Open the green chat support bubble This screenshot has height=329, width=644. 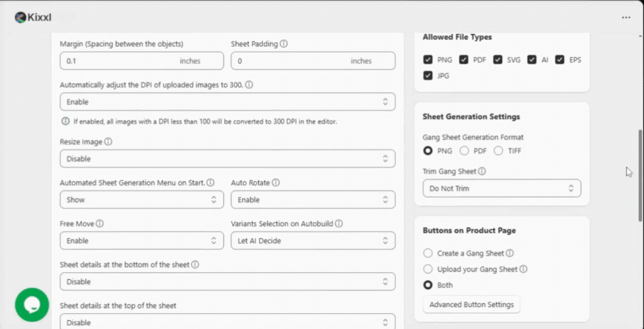point(31,305)
